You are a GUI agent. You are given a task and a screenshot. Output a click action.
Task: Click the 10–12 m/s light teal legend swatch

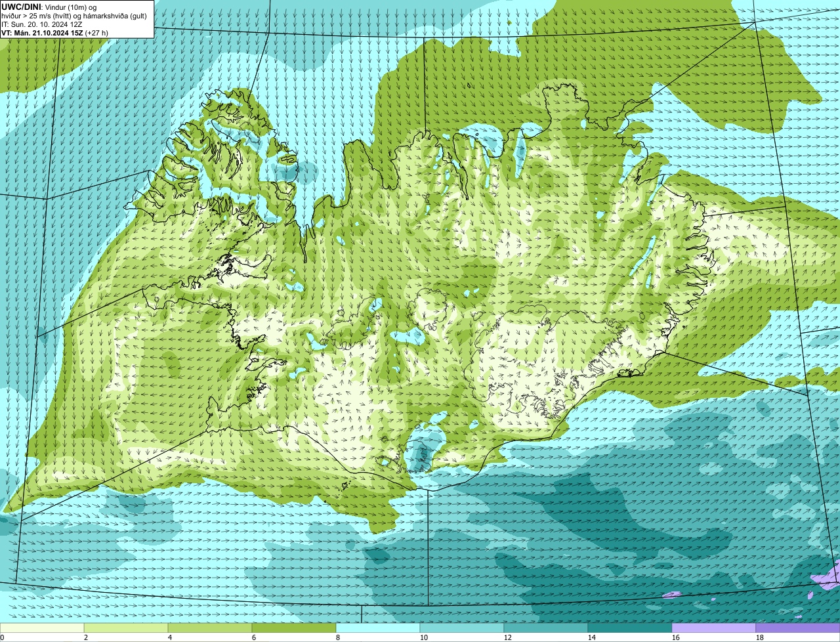[462, 628]
